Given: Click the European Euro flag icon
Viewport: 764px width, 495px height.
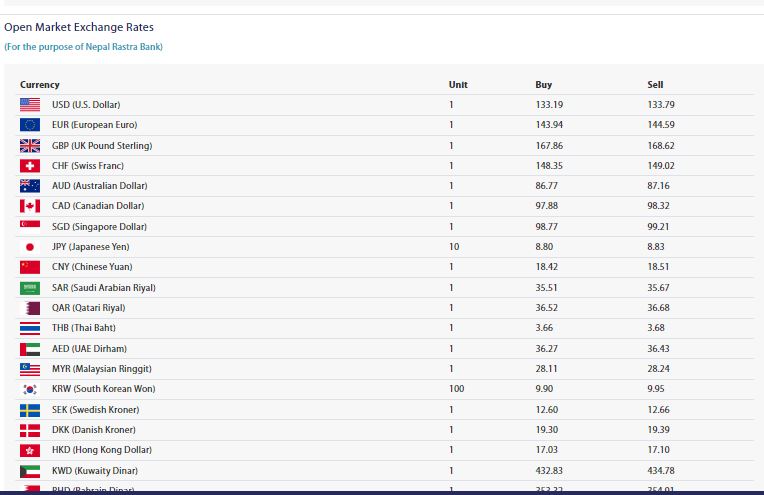Looking at the screenshot, I should click(30, 125).
